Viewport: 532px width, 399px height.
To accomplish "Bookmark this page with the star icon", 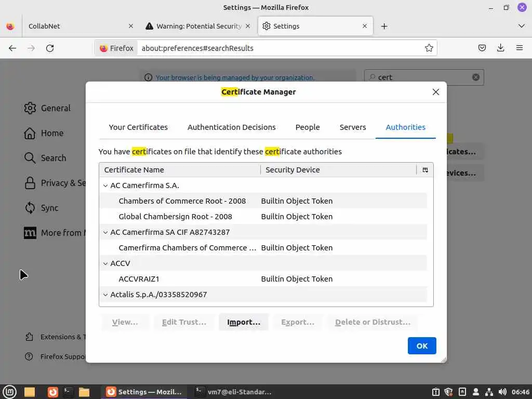I will [x=429, y=48].
